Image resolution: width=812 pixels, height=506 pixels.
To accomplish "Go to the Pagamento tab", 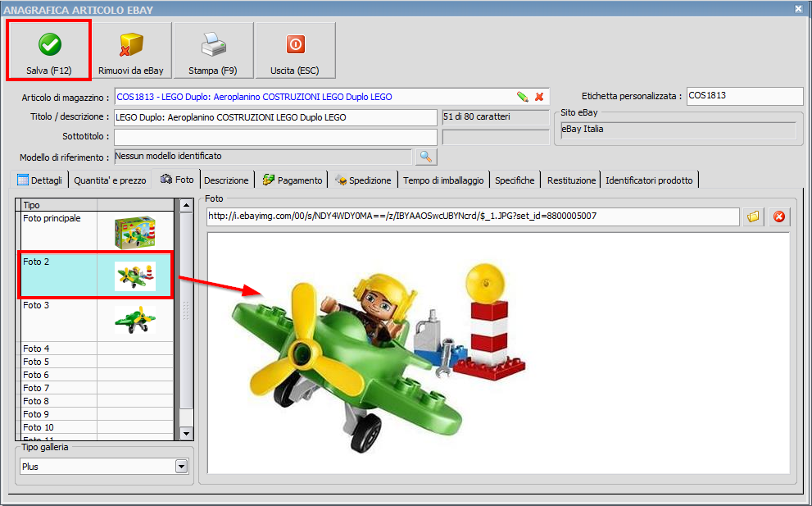I will click(x=293, y=180).
